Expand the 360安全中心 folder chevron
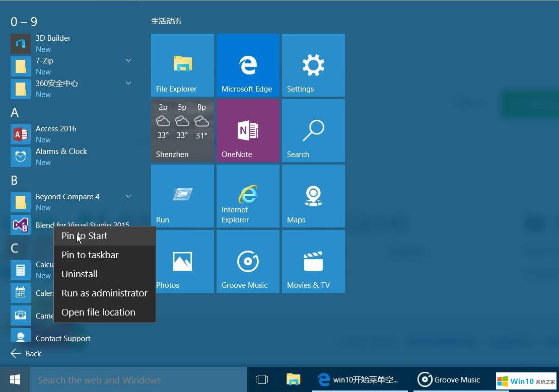 click(129, 83)
